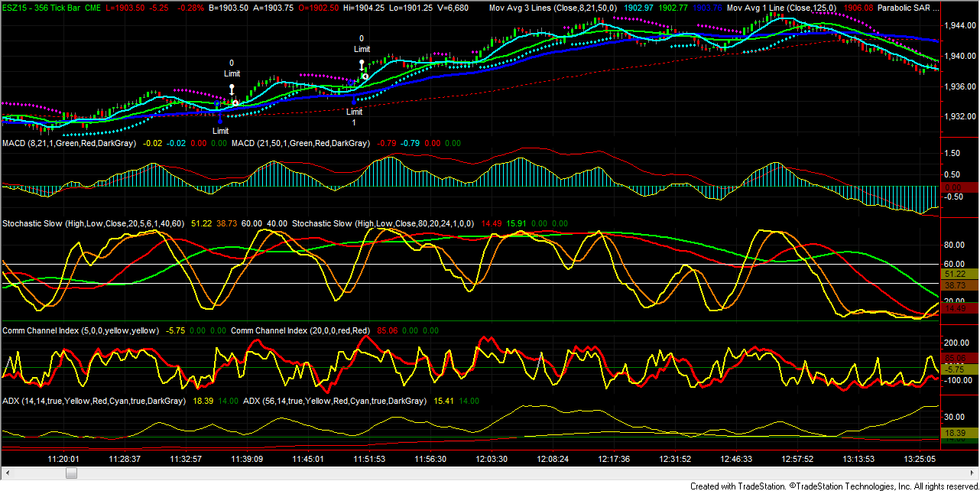980x491 pixels.
Task: Click the '12:31:52' time axis label
Action: click(675, 460)
